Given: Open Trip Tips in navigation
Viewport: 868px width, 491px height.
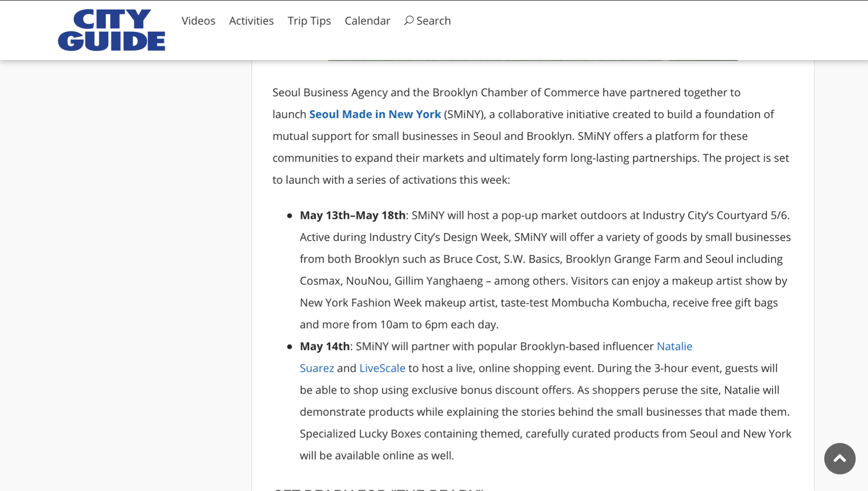Looking at the screenshot, I should tap(309, 21).
